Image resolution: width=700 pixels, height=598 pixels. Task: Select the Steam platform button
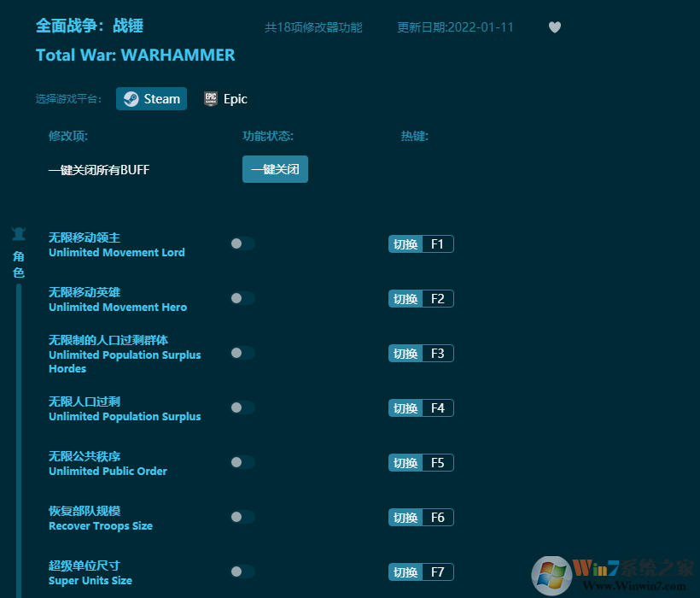click(151, 99)
